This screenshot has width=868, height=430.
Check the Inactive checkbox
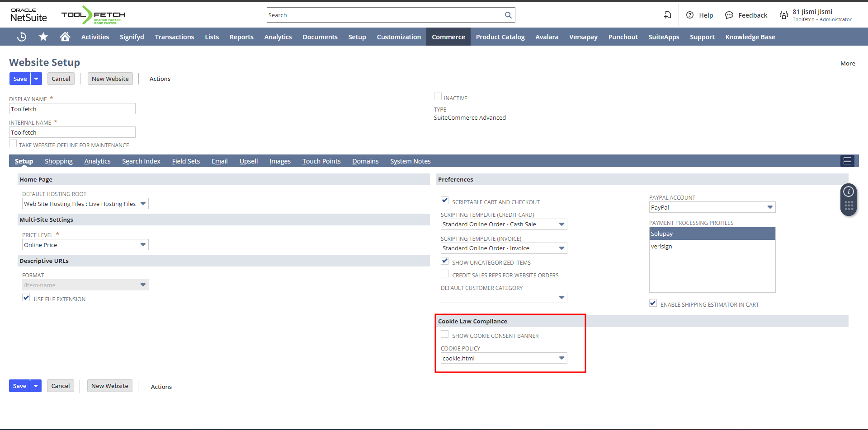click(438, 97)
